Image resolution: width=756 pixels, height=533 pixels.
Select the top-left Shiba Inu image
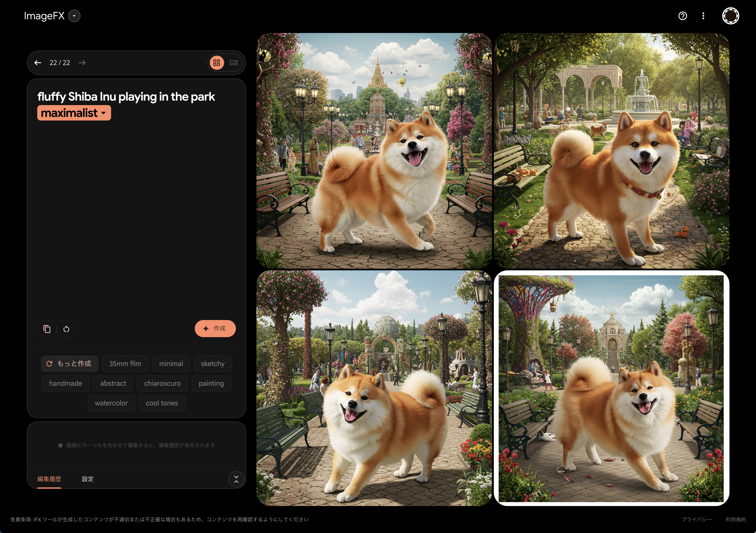click(374, 150)
